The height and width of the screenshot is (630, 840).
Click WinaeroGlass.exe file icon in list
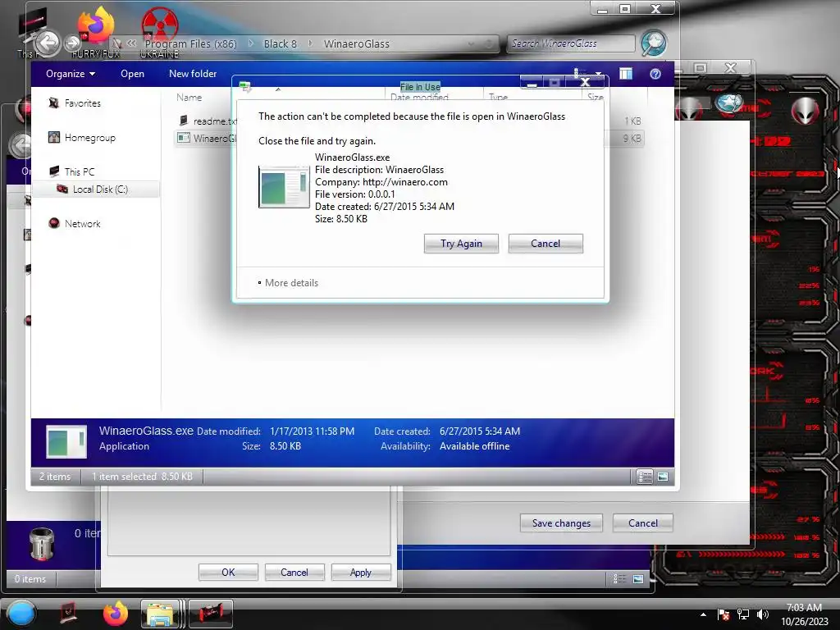click(x=184, y=138)
